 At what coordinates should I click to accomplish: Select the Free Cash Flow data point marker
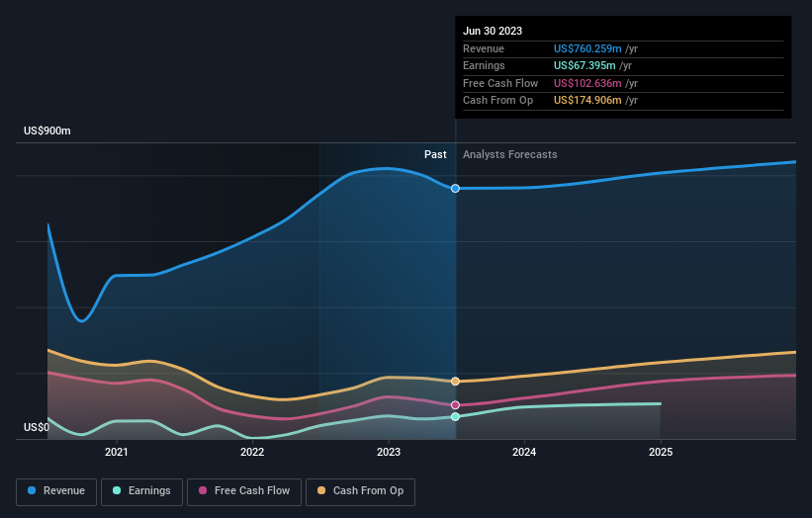click(455, 405)
